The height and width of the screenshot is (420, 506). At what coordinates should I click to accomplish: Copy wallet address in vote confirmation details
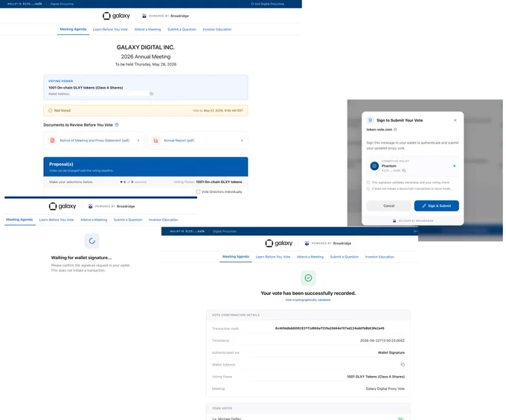pyautogui.click(x=403, y=364)
